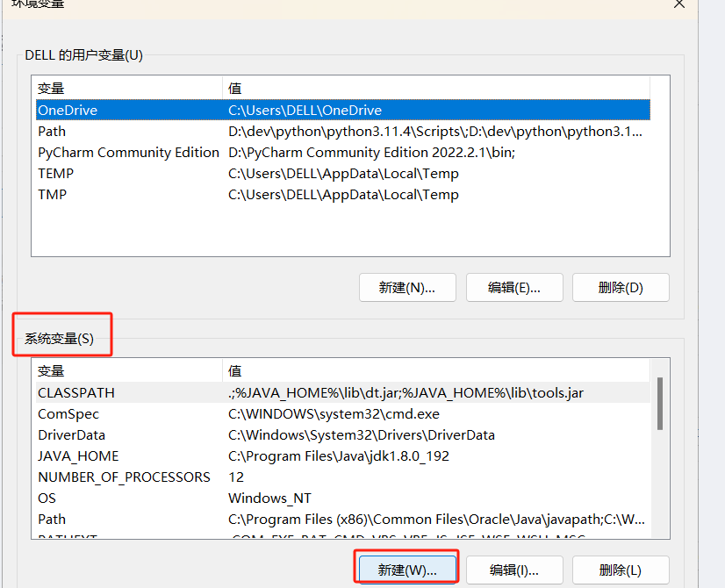Close the environment variables dialog

[x=678, y=4]
